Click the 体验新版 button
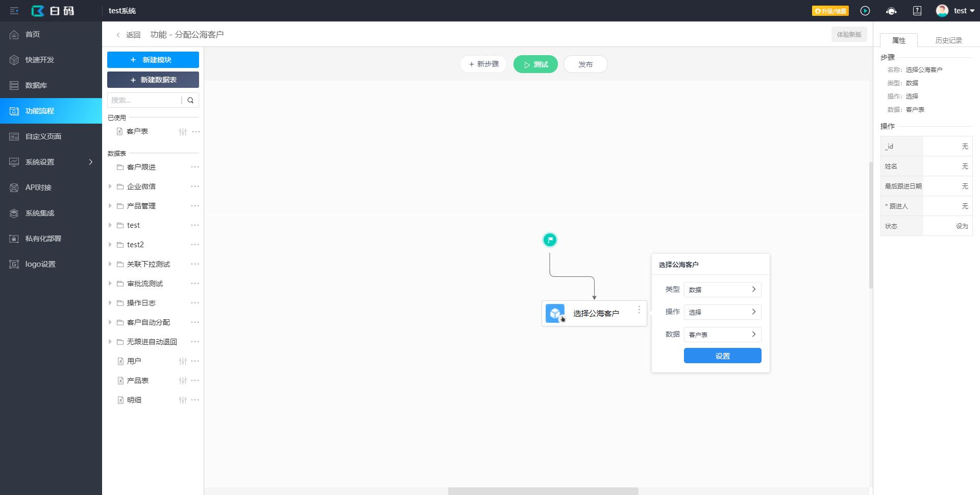980x495 pixels. (x=849, y=35)
